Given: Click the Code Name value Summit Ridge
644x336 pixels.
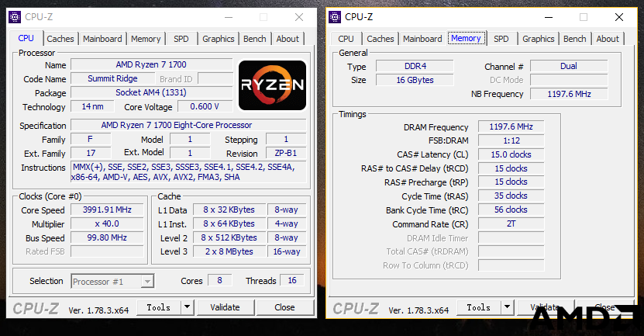Looking at the screenshot, I should pyautogui.click(x=112, y=78).
